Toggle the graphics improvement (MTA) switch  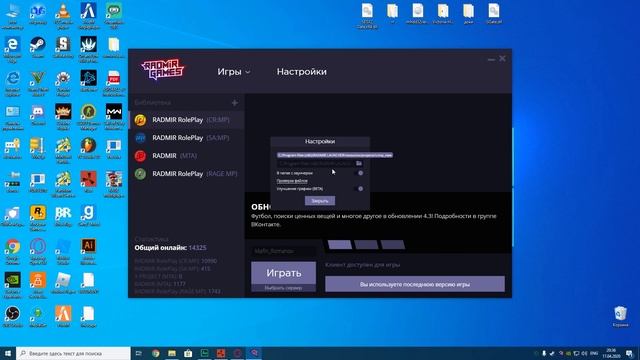[x=360, y=189]
